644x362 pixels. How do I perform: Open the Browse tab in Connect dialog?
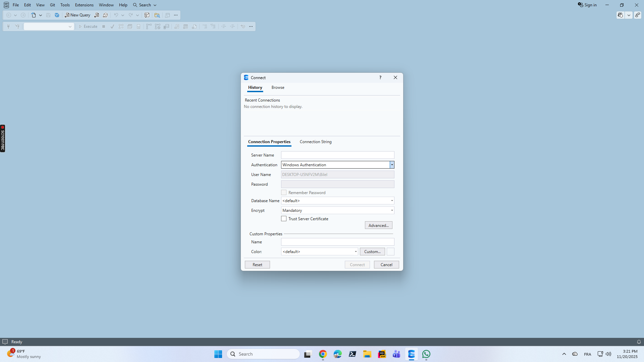pyautogui.click(x=277, y=87)
